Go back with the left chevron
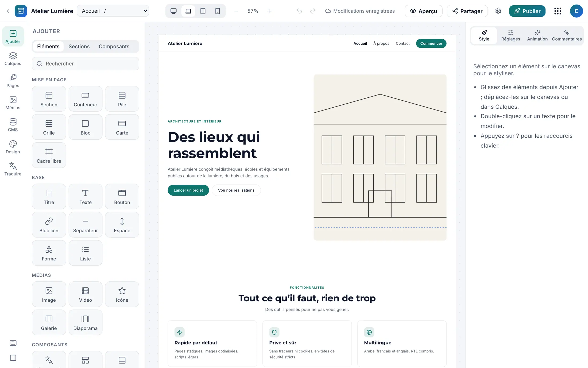The image size is (588, 368). [8, 11]
